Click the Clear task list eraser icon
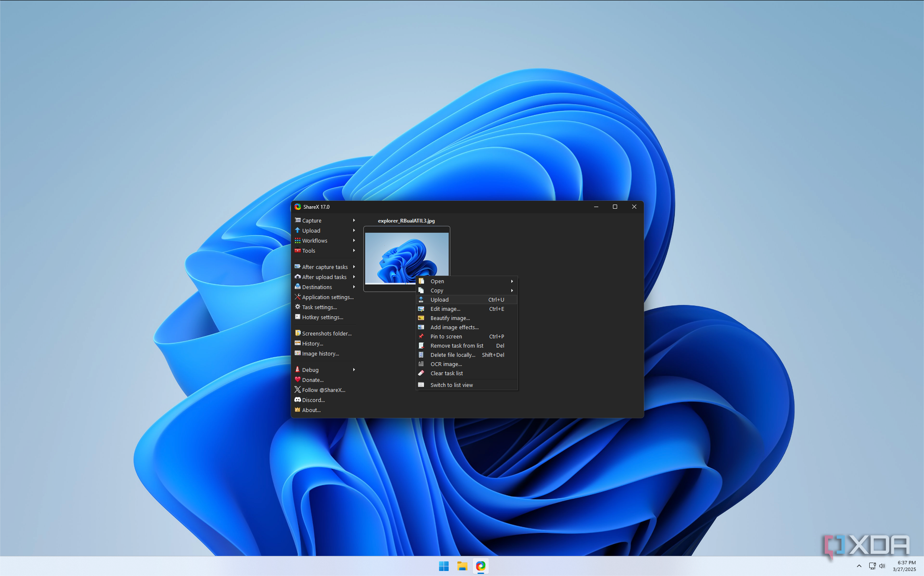This screenshot has height=576, width=924. 421,373
